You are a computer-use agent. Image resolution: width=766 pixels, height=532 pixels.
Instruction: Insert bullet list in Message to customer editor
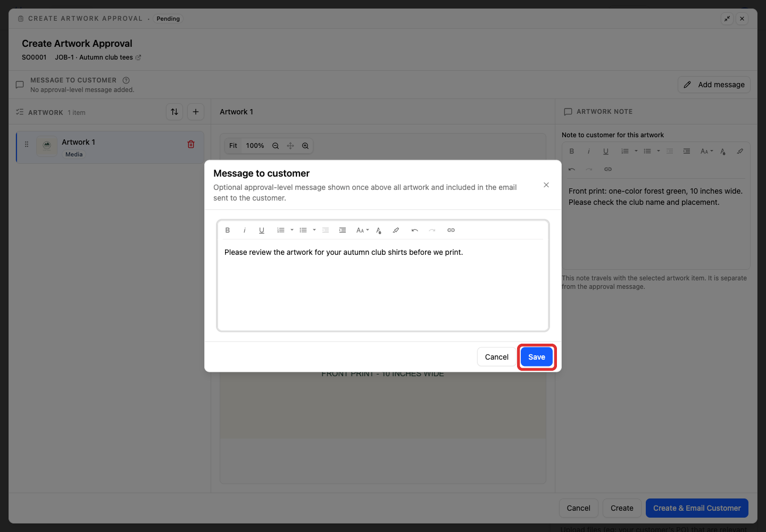303,230
